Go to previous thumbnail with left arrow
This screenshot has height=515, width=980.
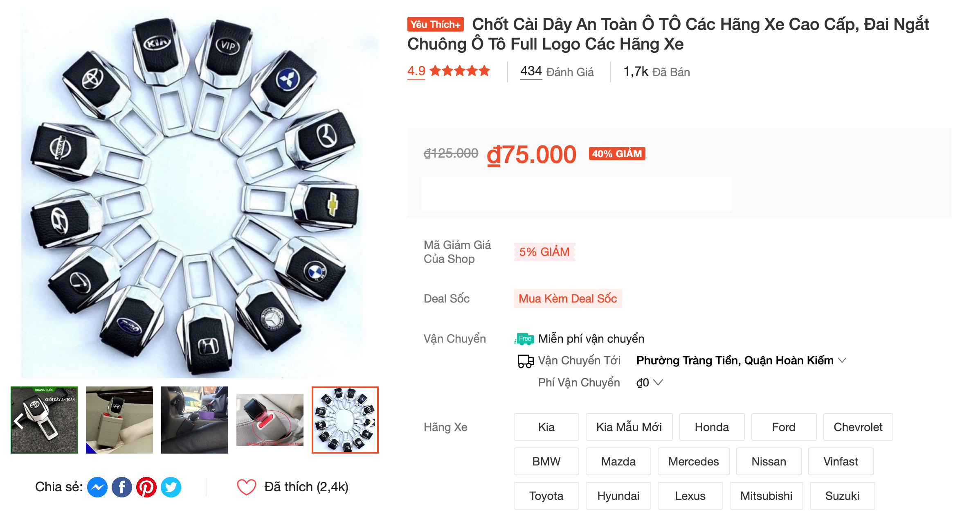19,420
